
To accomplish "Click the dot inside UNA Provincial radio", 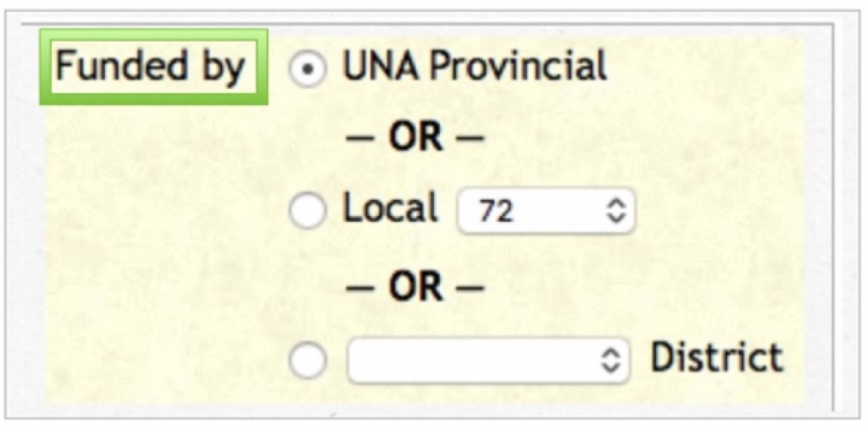I will point(307,70).
